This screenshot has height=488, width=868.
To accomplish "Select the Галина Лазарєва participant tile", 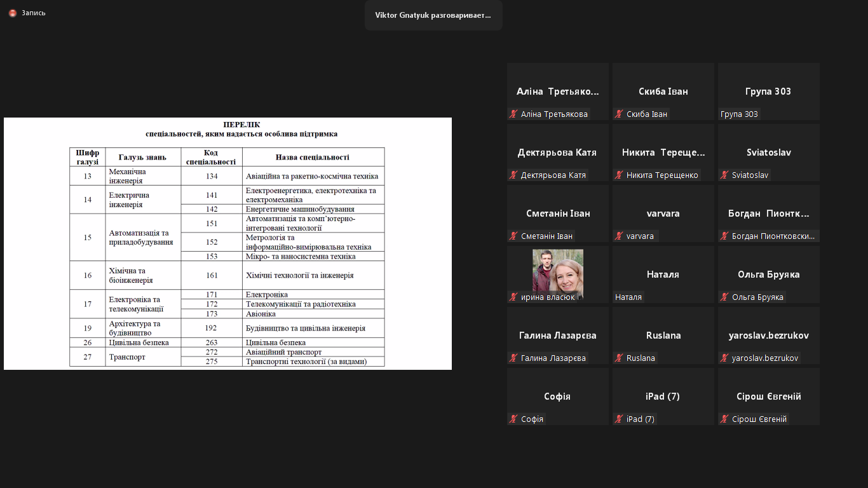I will pyautogui.click(x=557, y=335).
